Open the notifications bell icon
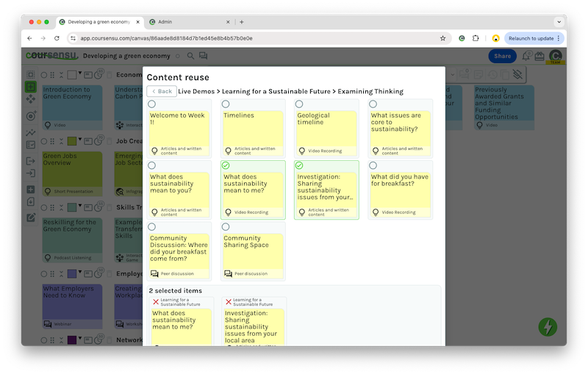 pos(526,56)
